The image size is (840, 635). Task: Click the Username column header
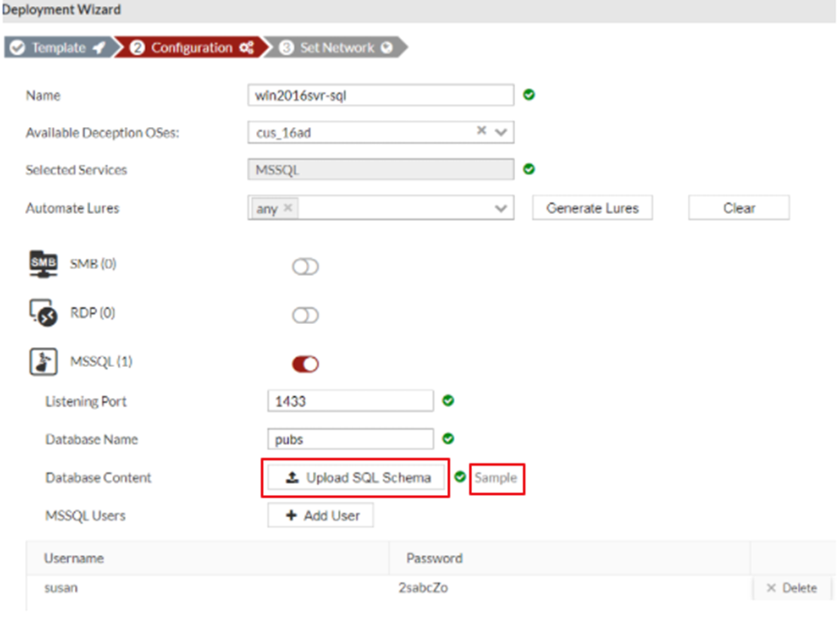[x=74, y=558]
